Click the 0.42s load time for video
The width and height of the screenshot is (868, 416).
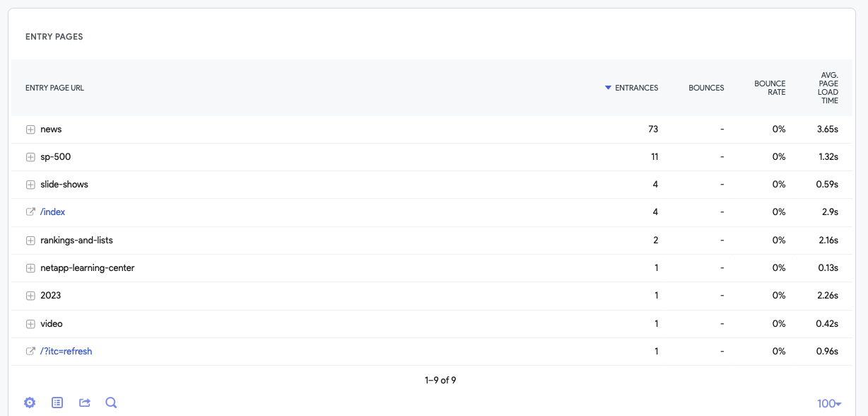point(827,324)
